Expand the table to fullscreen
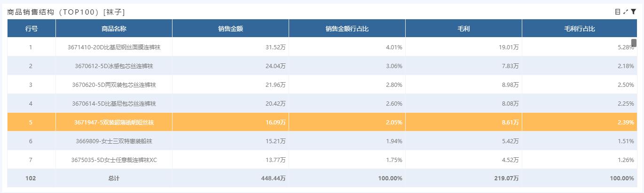This screenshot has width=644, height=193. (x=626, y=12)
